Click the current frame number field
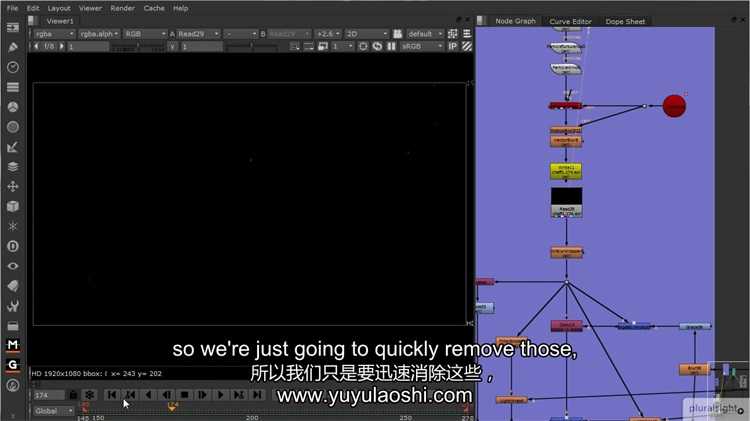The image size is (750, 421). [49, 395]
